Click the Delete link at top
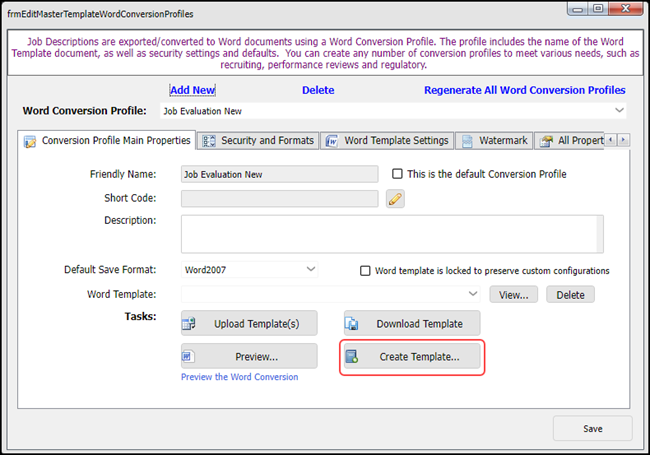The width and height of the screenshot is (650, 455). (318, 90)
